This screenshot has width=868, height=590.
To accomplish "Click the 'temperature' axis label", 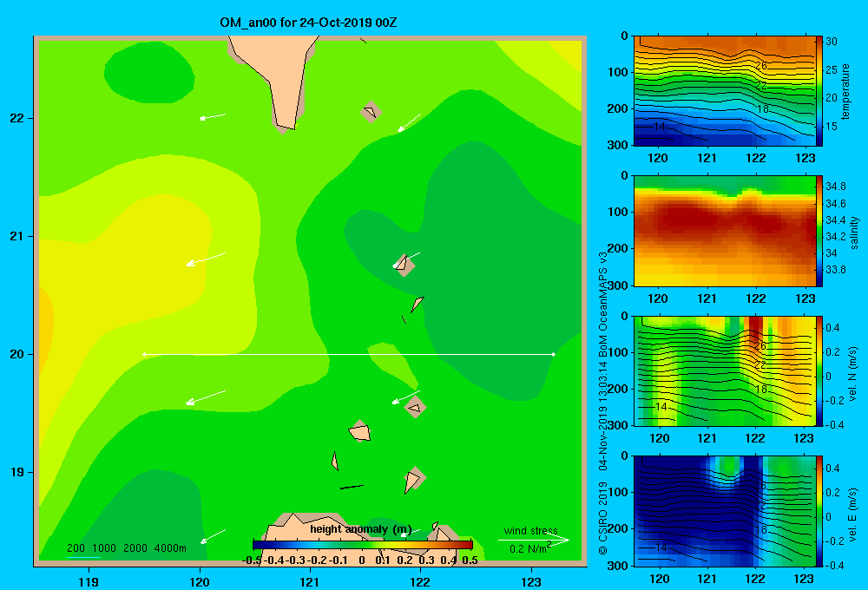I will (x=845, y=91).
